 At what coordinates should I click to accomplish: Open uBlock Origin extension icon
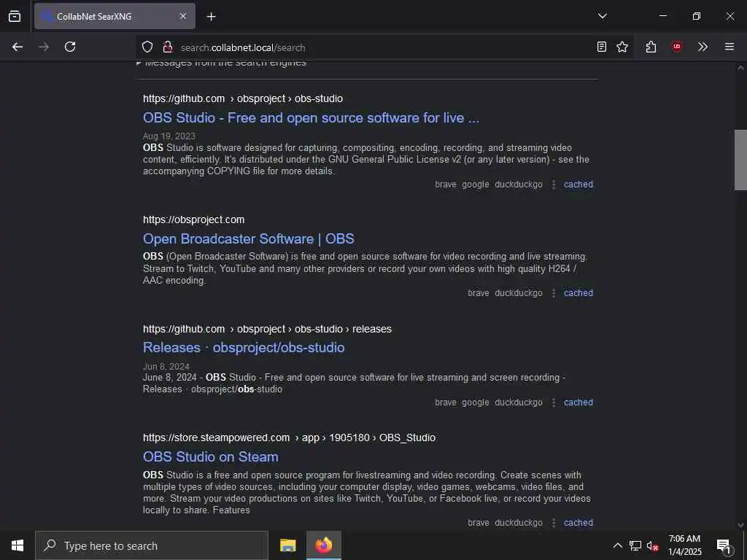[676, 47]
